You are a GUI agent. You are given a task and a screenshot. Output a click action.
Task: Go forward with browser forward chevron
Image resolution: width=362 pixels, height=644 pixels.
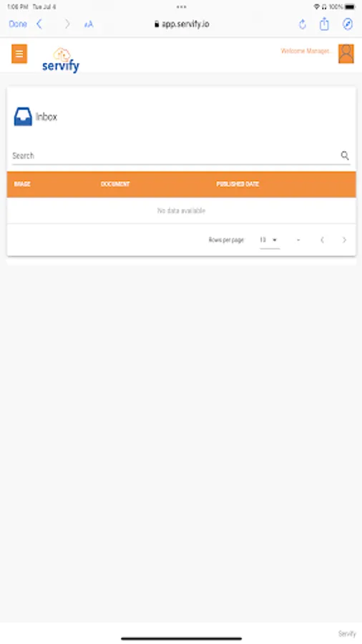click(x=67, y=24)
